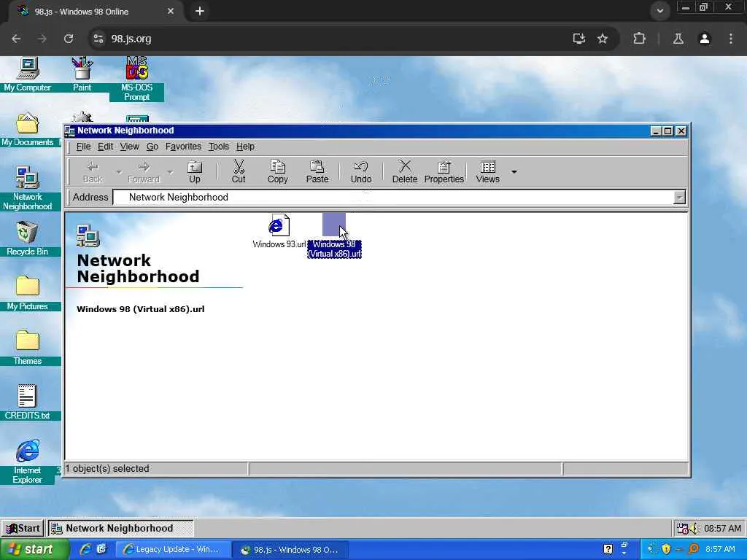This screenshot has width=747, height=560.
Task: Launch Internet Explorer from desktop
Action: [27, 462]
